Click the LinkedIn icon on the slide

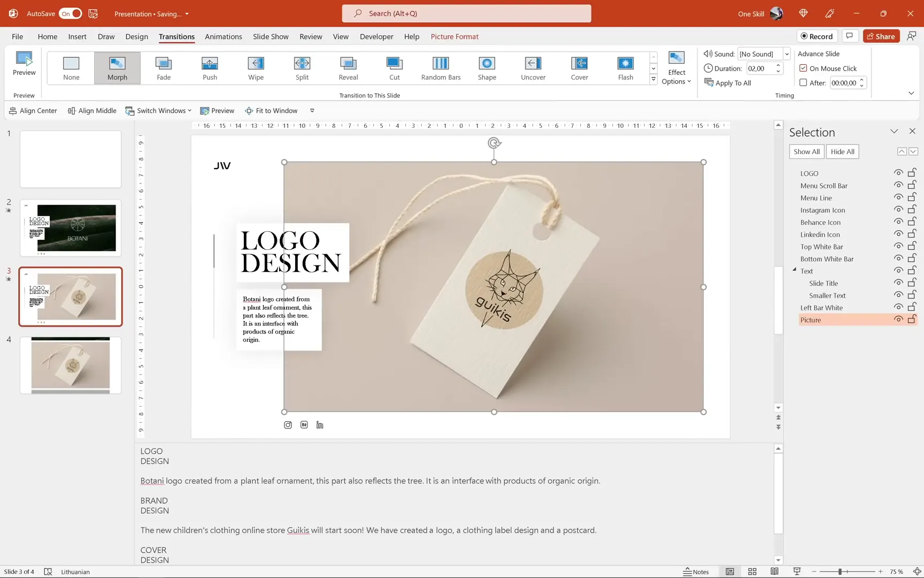pos(320,425)
